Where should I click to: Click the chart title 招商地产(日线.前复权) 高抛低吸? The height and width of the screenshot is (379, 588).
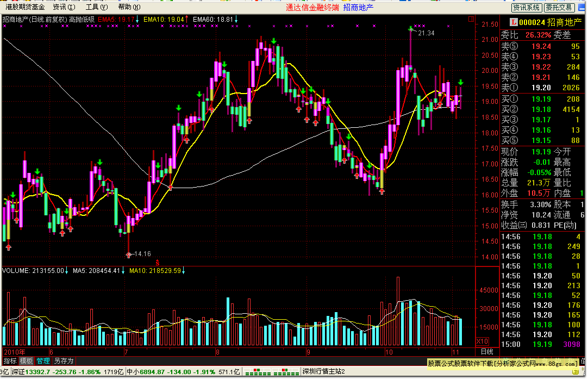click(48, 19)
